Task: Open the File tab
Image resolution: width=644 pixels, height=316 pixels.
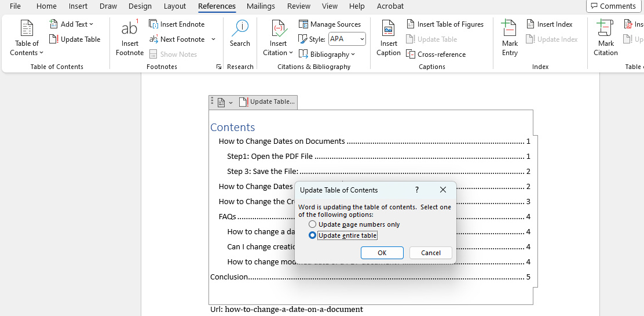Action: pyautogui.click(x=15, y=6)
